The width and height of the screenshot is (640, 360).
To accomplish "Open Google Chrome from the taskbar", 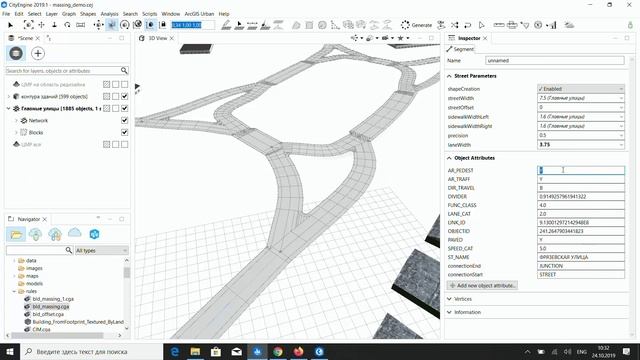I will 278,351.
